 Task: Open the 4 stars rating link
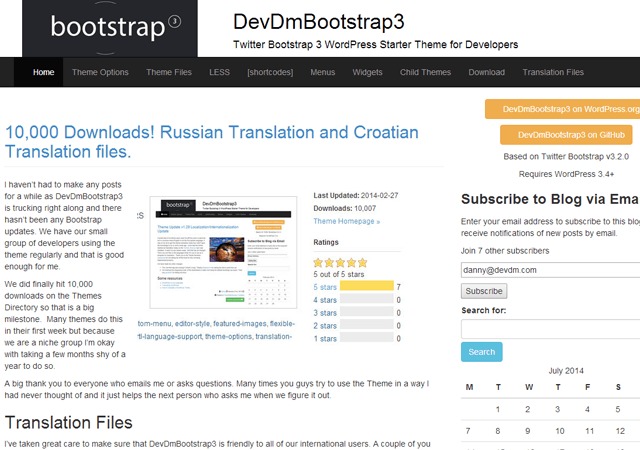[325, 300]
